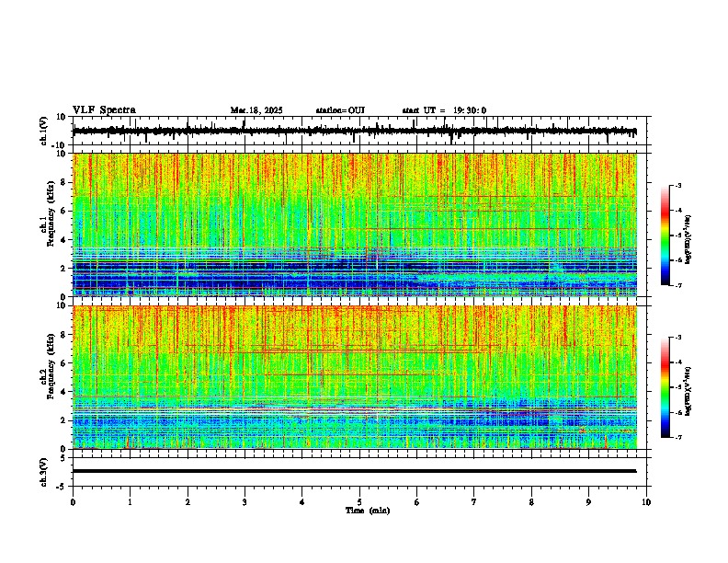728x563 pixels.
Task: Click time axis tick label "4"
Action: pos(302,502)
